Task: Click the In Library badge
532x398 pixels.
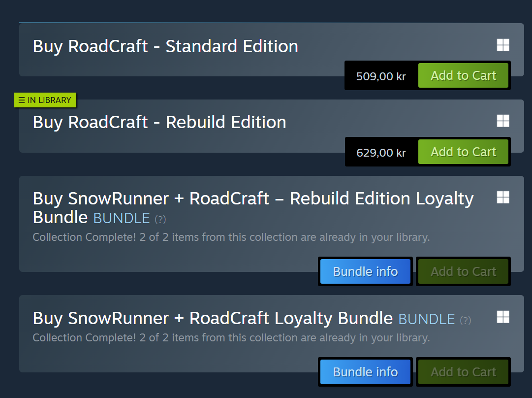Action: 45,100
